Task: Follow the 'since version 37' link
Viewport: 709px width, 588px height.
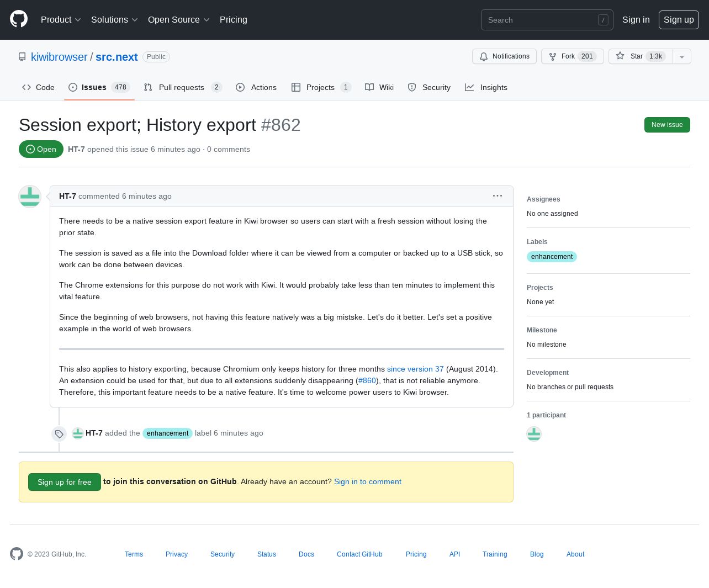Action: coord(415,369)
